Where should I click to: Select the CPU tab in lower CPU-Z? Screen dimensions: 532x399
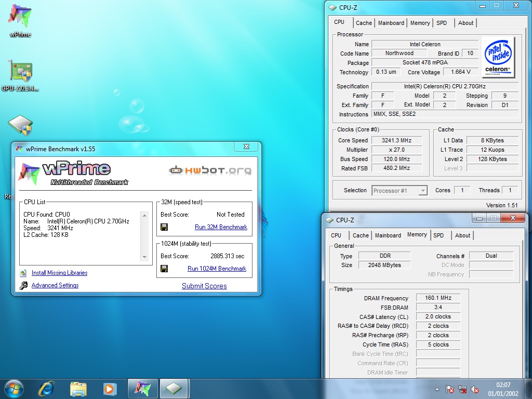pos(336,235)
